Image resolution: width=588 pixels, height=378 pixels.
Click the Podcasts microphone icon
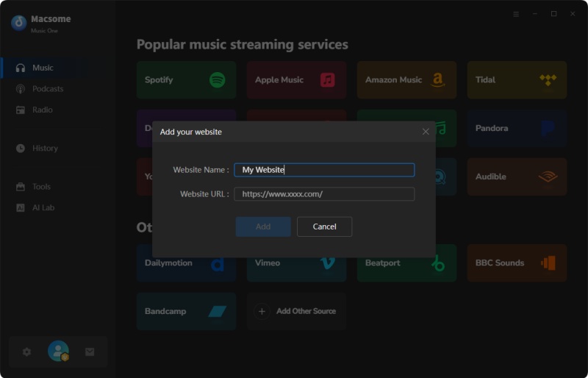click(x=21, y=89)
